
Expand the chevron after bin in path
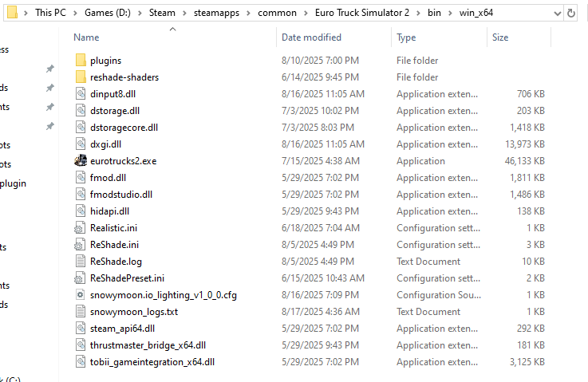point(450,13)
